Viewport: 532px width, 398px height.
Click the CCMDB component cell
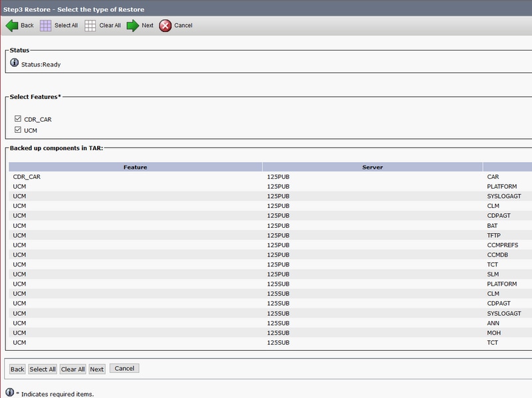[x=497, y=255]
